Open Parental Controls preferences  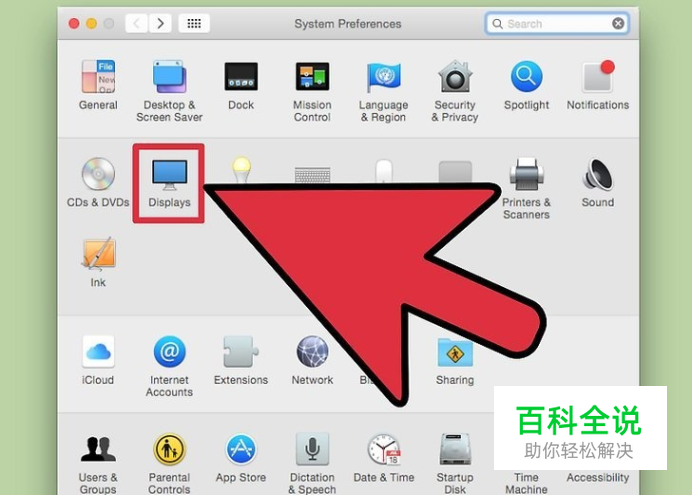[x=169, y=464]
